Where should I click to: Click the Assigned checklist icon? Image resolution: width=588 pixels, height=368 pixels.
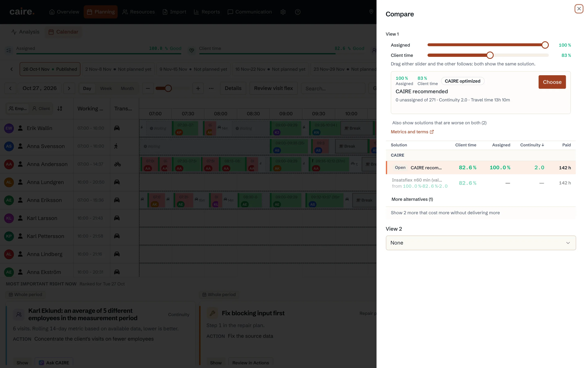point(9,50)
